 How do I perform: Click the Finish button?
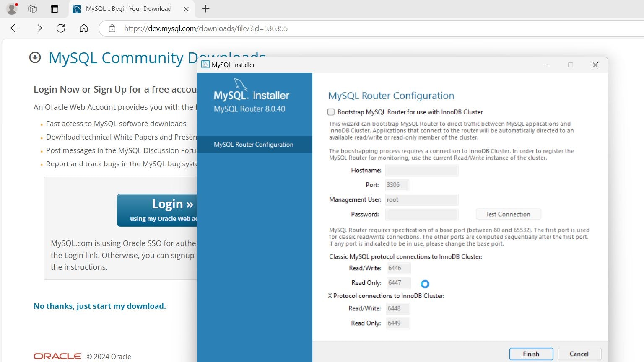531,354
